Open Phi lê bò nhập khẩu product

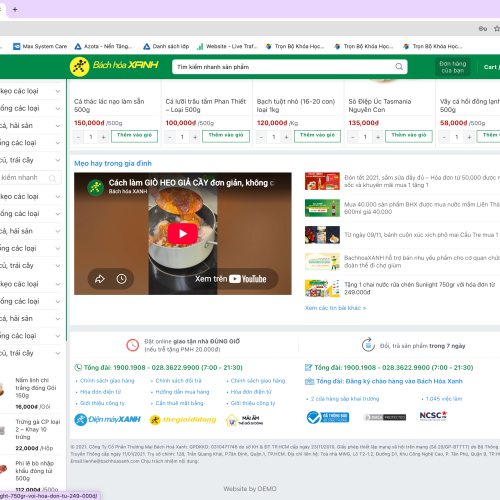tap(34, 471)
